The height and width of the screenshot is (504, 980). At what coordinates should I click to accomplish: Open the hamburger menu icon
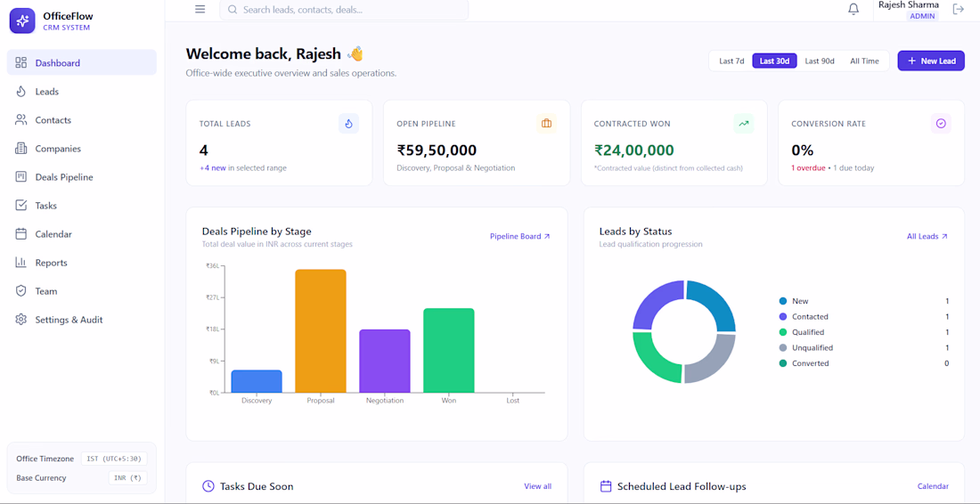[200, 10]
